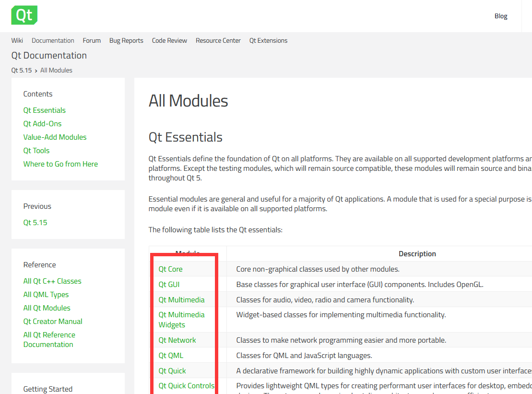Click 'Core non-graphical classes' description cell
Image resolution: width=532 pixels, height=394 pixels.
click(x=318, y=269)
